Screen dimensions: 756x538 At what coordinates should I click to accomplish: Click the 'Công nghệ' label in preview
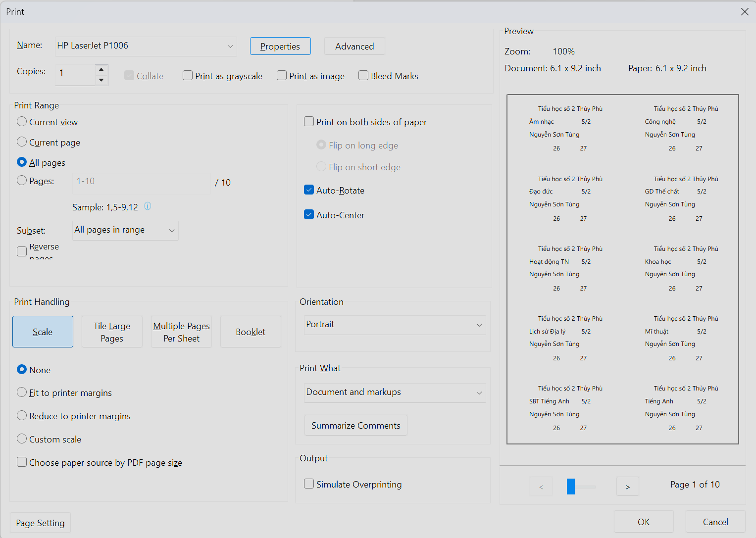pos(660,122)
